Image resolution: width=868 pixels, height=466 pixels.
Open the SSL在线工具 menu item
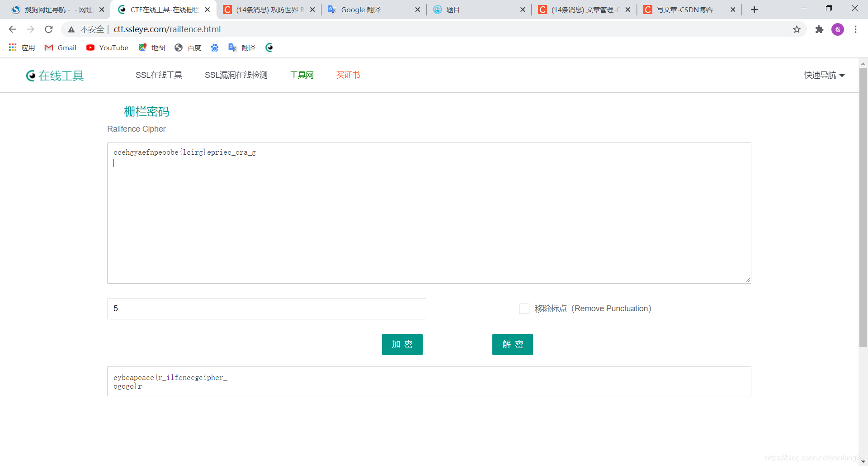(x=159, y=75)
